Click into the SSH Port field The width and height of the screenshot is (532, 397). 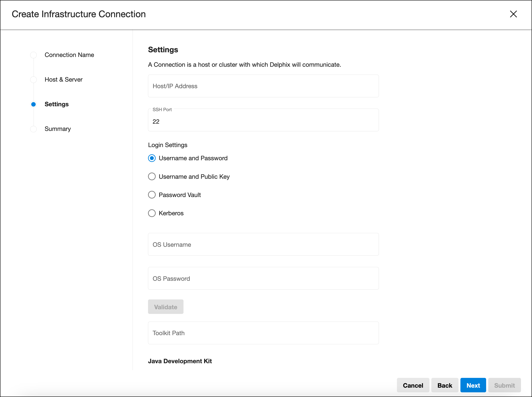263,120
